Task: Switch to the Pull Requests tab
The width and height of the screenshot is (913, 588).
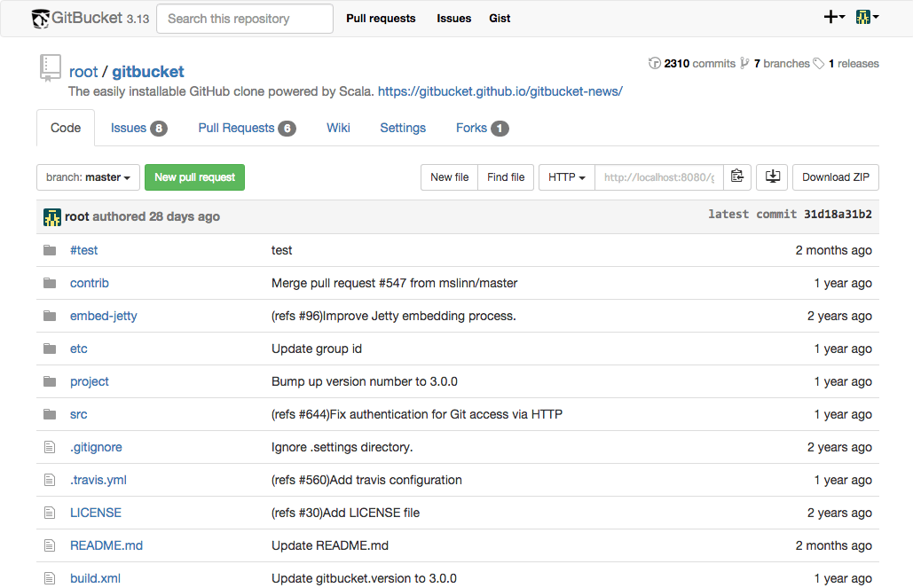Action: tap(247, 128)
